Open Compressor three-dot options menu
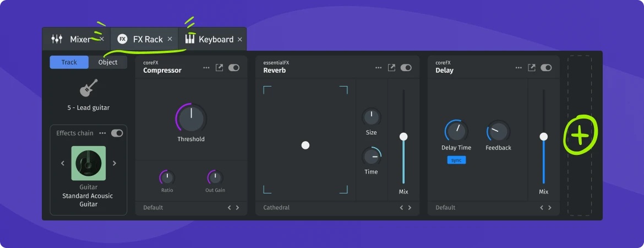 206,67
